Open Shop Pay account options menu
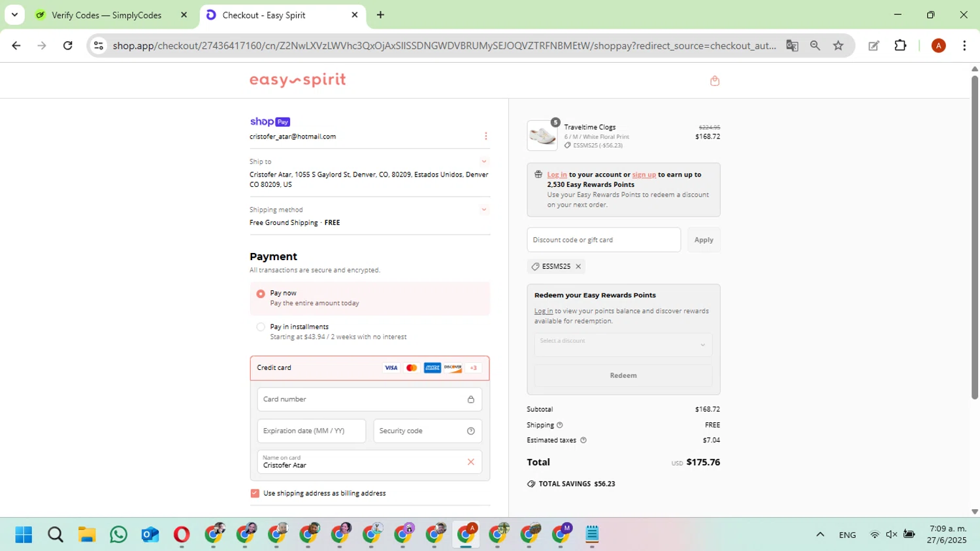 pyautogui.click(x=485, y=136)
